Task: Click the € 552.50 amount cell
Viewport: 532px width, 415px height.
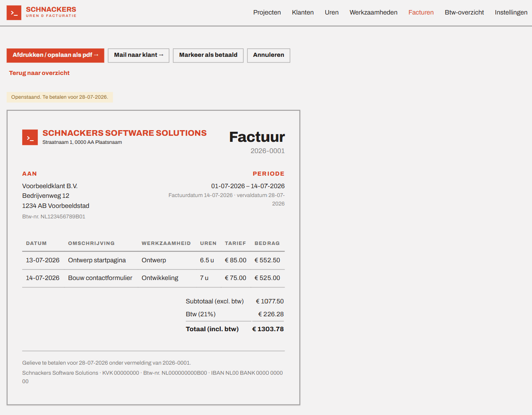Action: click(x=267, y=260)
